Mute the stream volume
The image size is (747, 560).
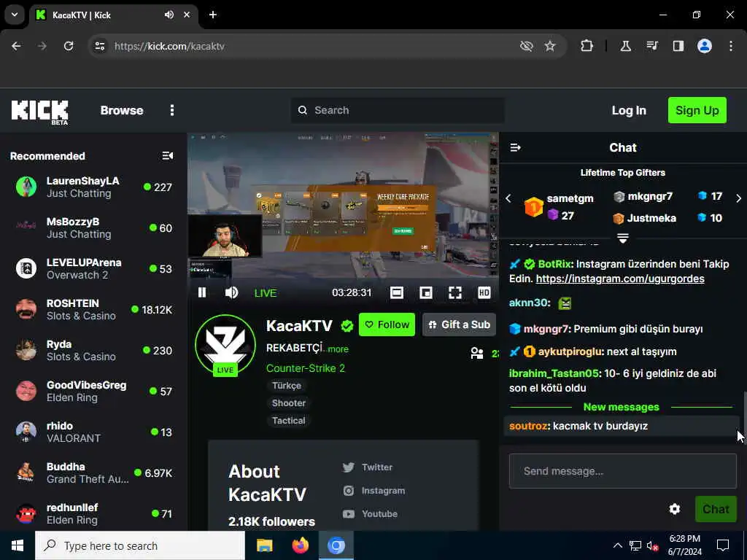[x=231, y=292]
